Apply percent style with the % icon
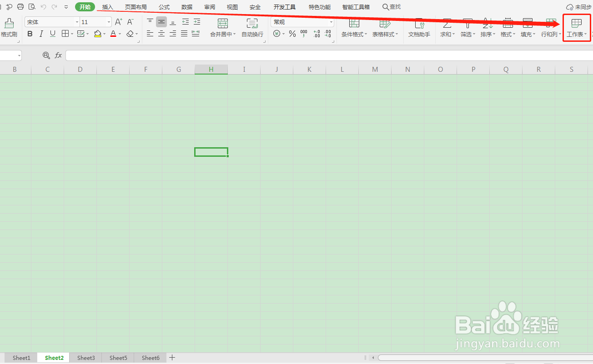This screenshot has width=593, height=364. pyautogui.click(x=292, y=34)
